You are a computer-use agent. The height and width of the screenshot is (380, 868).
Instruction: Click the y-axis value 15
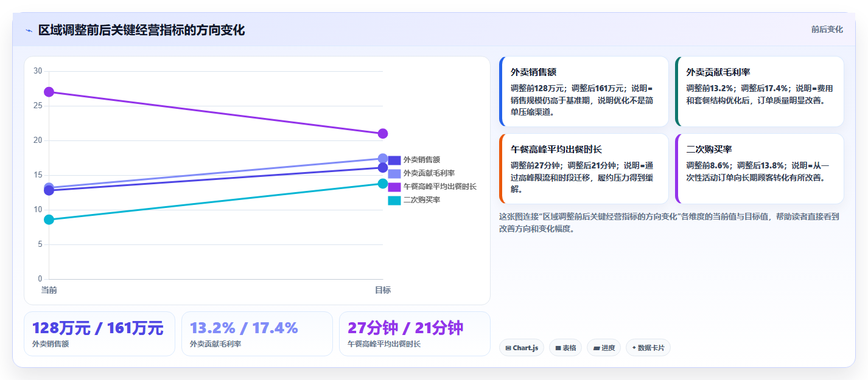[x=38, y=175]
